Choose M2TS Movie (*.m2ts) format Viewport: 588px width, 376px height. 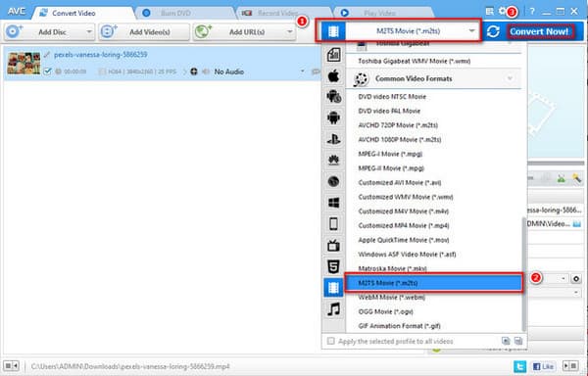click(x=434, y=283)
